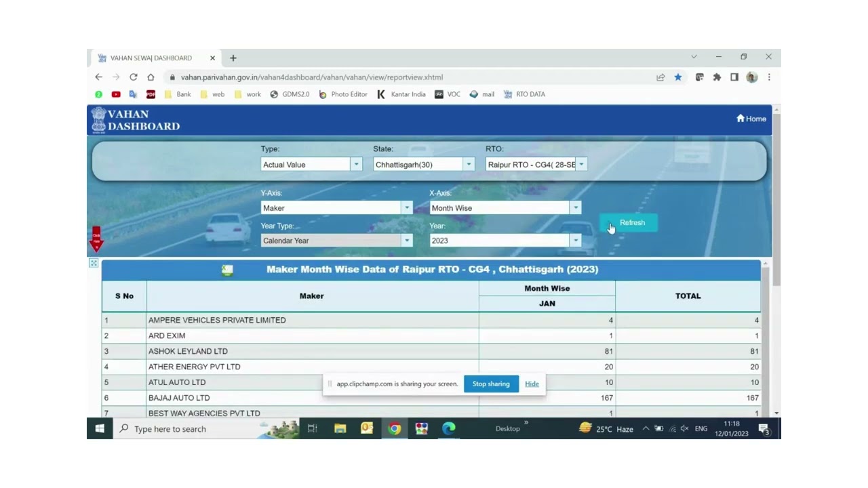Open File Explorer from the taskbar
This screenshot has height=488, width=868.
coord(340,428)
